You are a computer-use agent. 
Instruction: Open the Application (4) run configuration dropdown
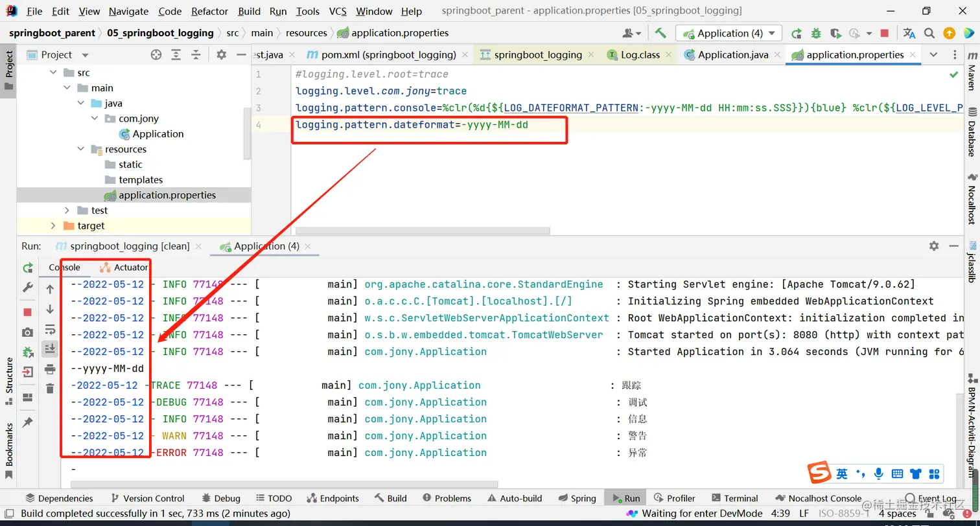point(729,33)
